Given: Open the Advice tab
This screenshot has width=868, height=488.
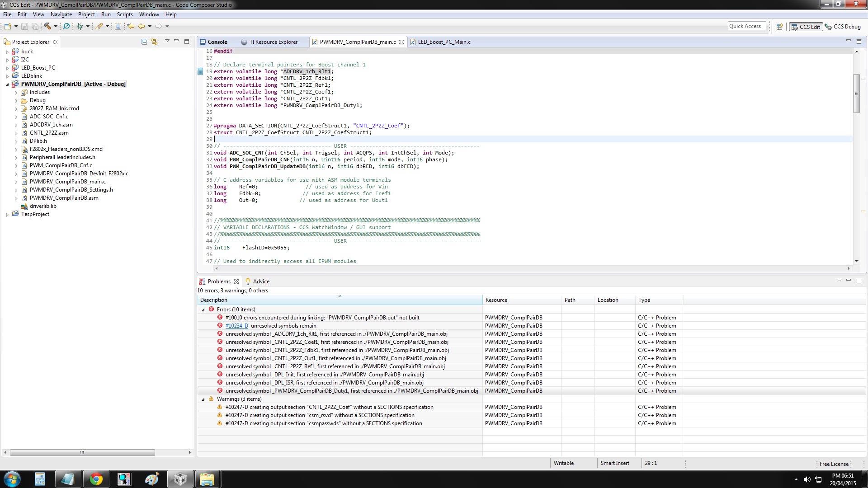Looking at the screenshot, I should tap(261, 281).
